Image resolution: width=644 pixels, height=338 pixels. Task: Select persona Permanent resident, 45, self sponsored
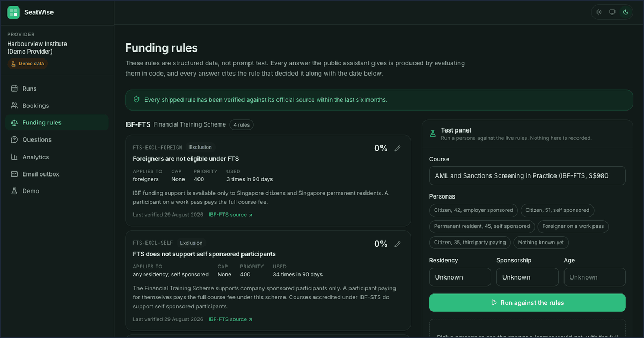[482, 226]
